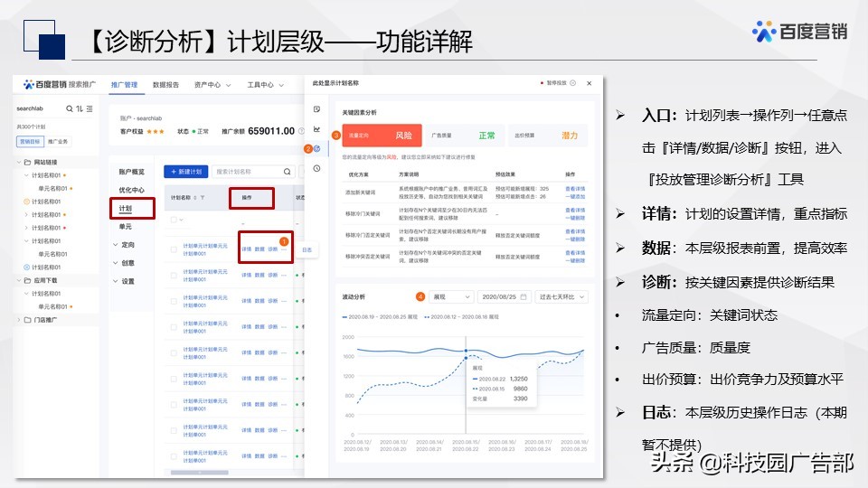Select the 推广业务 toggle
The image size is (868, 488).
[58, 142]
